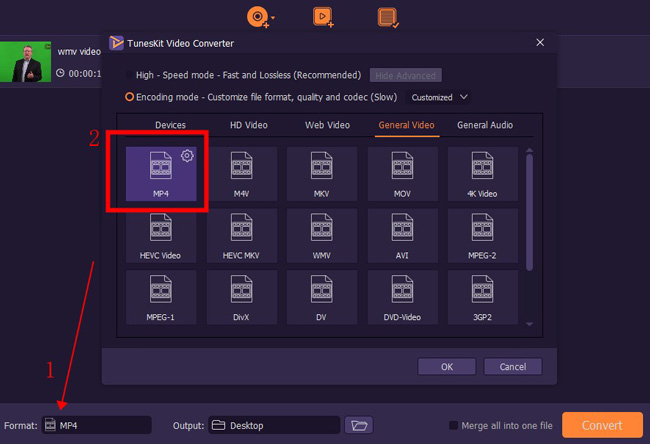Switch to the General Audio tab
This screenshot has height=444, width=650.
[x=485, y=125]
